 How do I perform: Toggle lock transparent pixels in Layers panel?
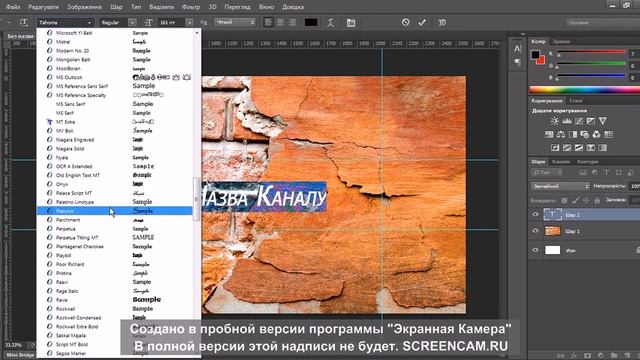pyautogui.click(x=564, y=200)
